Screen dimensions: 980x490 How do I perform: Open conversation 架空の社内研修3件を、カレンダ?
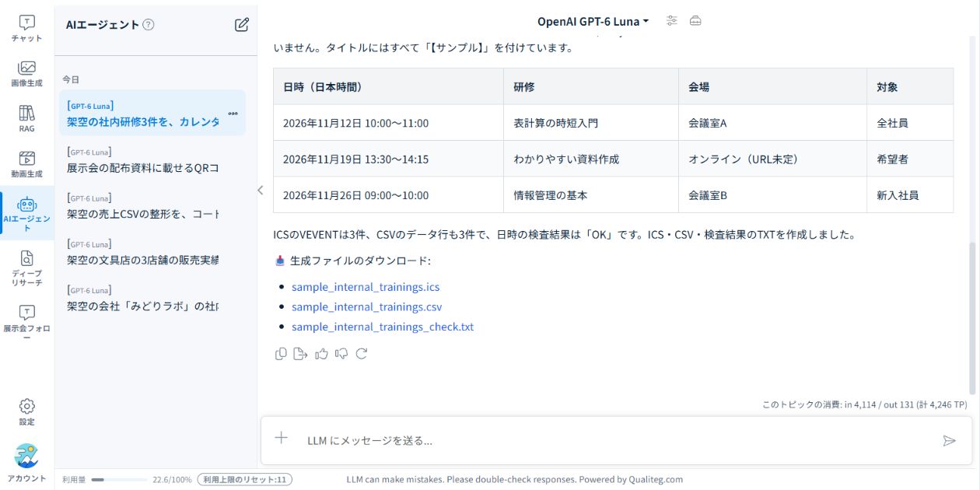pyautogui.click(x=152, y=114)
